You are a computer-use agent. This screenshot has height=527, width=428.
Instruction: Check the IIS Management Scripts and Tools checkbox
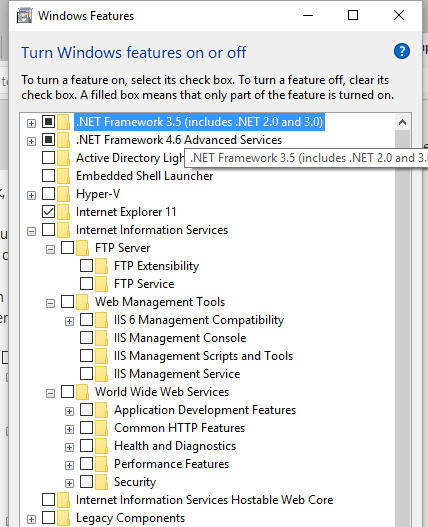(x=86, y=355)
